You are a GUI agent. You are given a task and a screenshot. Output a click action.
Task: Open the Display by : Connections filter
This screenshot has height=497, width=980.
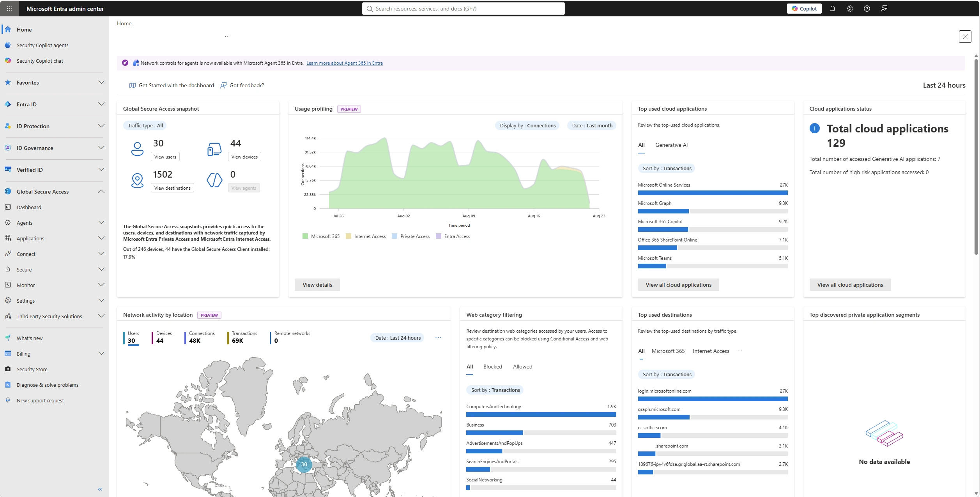(527, 125)
